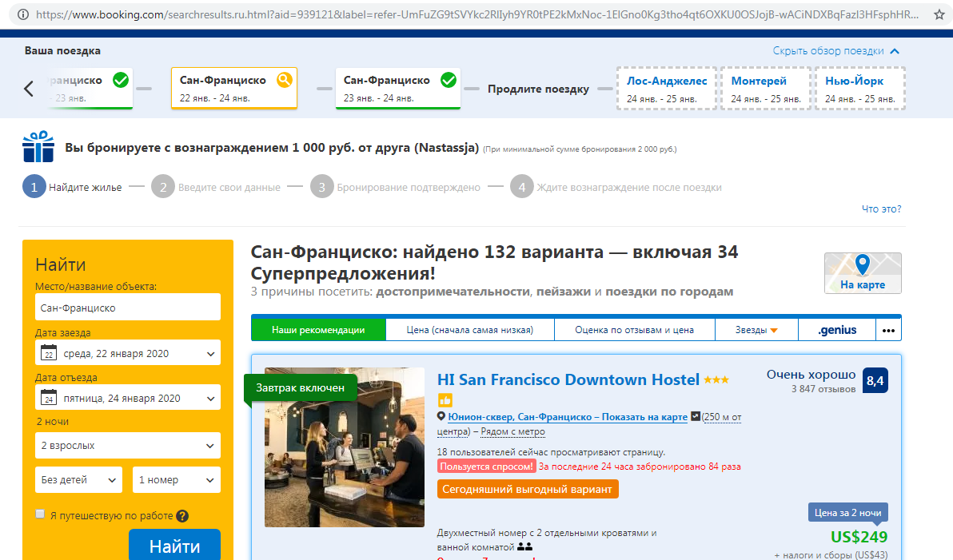Open the Дата заезда date dropdown
The height and width of the screenshot is (560, 953).
(128, 353)
